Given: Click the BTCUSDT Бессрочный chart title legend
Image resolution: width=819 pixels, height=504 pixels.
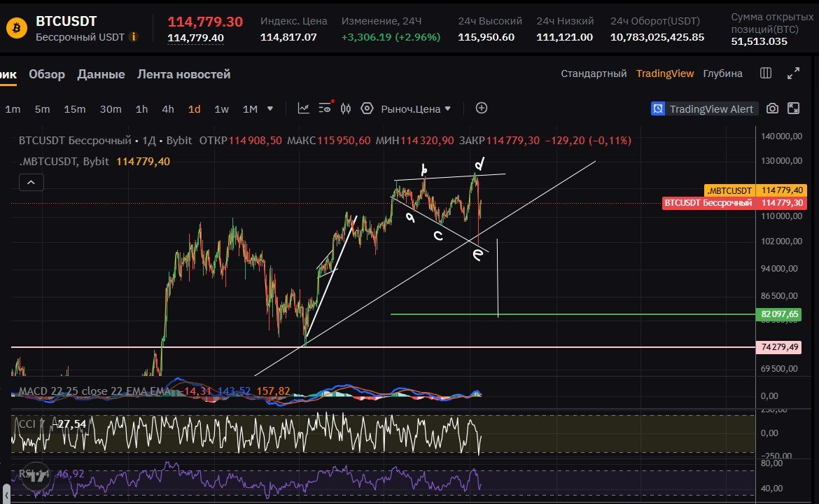Looking at the screenshot, I should (x=106, y=141).
